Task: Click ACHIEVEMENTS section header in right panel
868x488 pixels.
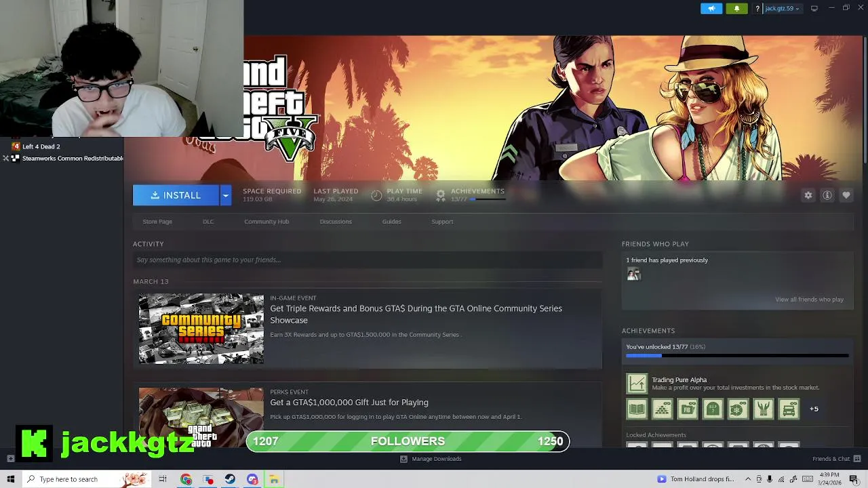Action: [x=648, y=331]
